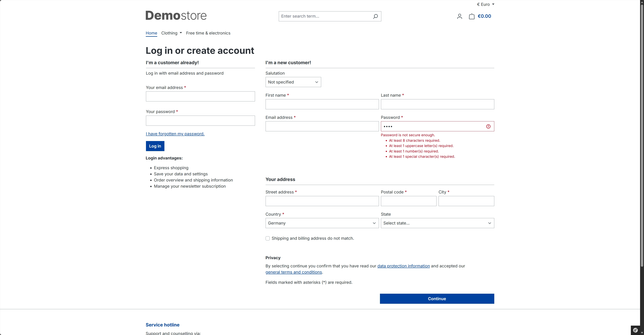This screenshot has width=644, height=335.
Task: Expand the Salutation dropdown
Action: 293,82
